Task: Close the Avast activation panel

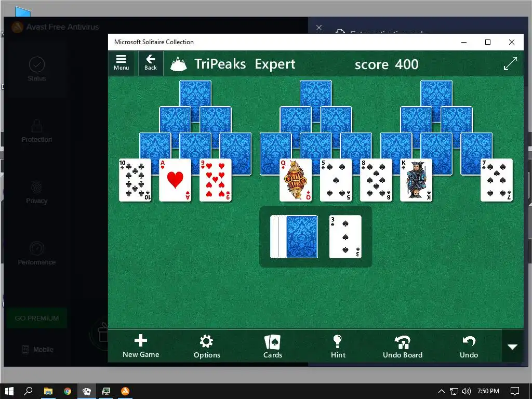Action: coord(319,28)
